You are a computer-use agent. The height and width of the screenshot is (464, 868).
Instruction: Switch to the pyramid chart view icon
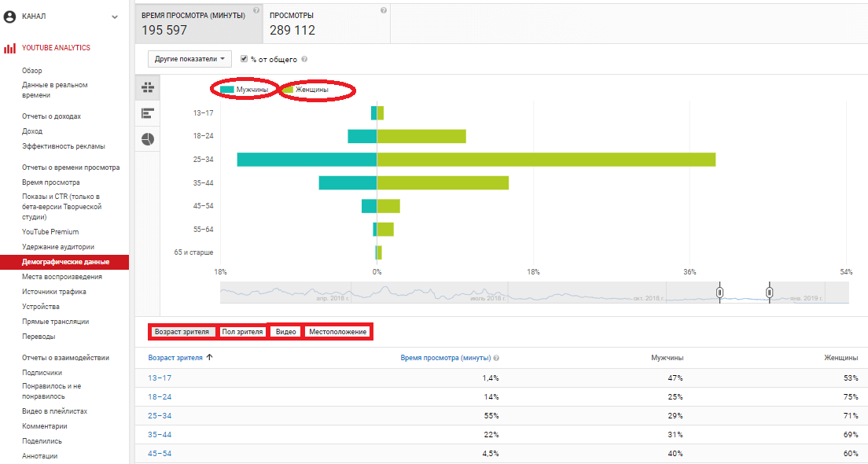(x=148, y=87)
